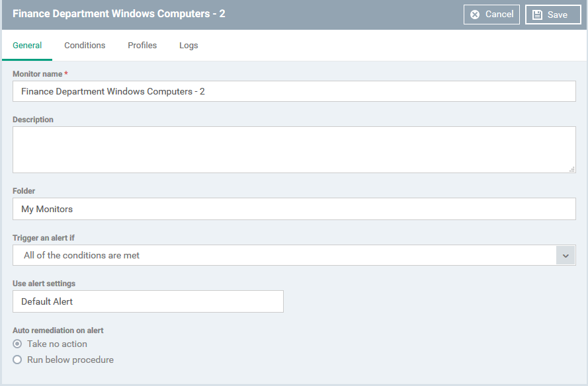Expand the chevron arrow on the trigger condition dropdown

click(x=566, y=256)
